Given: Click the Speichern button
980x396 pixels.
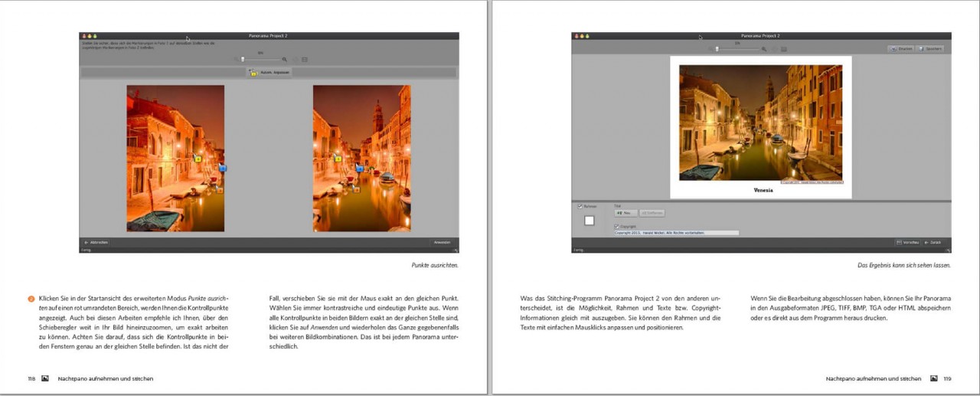Looking at the screenshot, I should (x=930, y=48).
